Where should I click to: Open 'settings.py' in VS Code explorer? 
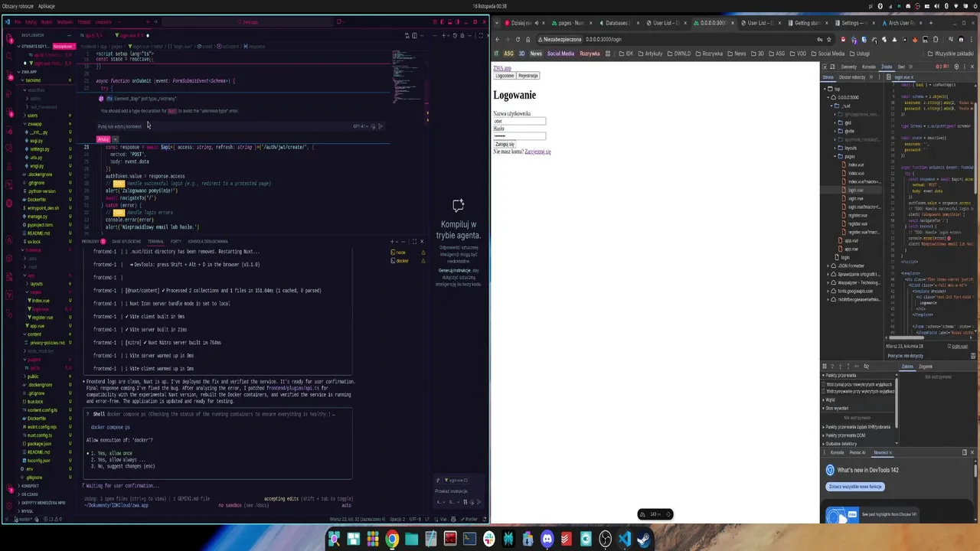[x=39, y=149]
